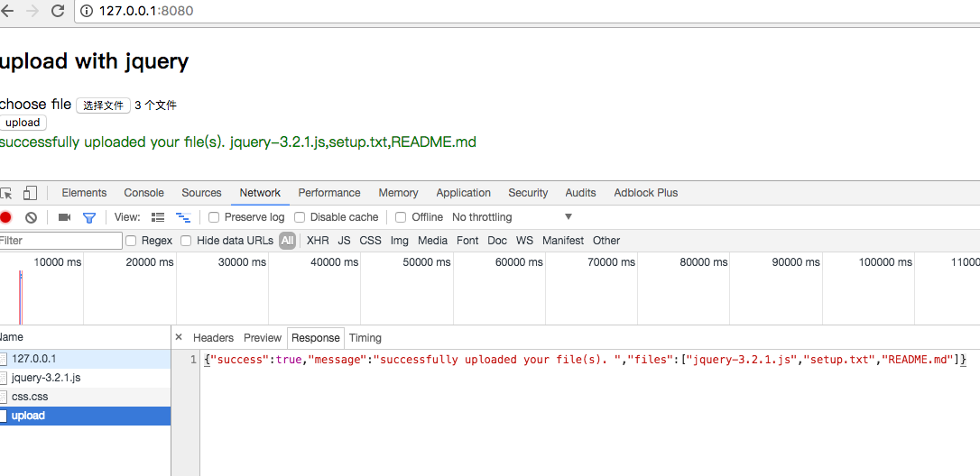
Task: Click the browser forward arrow
Action: coord(32,11)
